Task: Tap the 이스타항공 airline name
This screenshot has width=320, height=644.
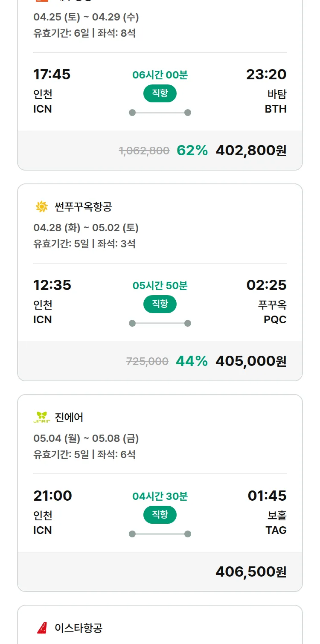Action: tap(79, 628)
